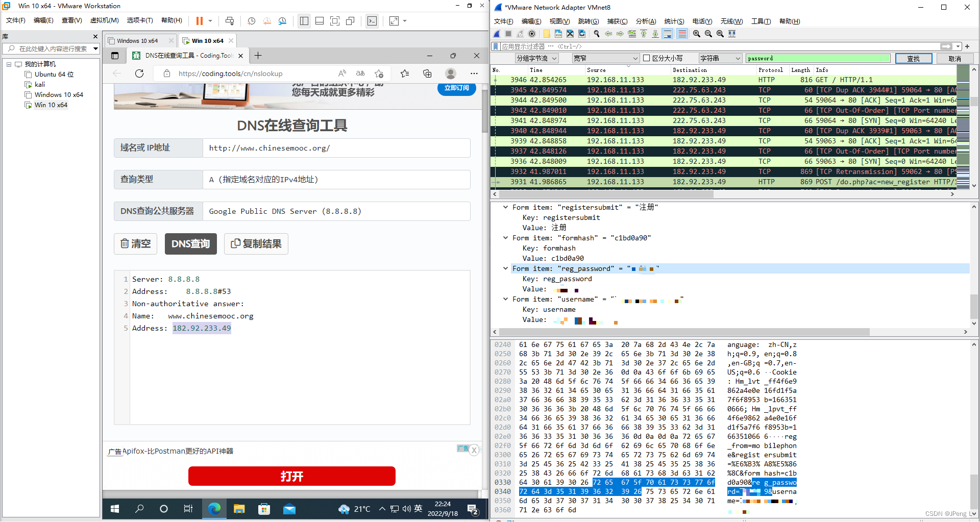
Task: Click the 取消 cancel button in Wireshark
Action: click(954, 58)
